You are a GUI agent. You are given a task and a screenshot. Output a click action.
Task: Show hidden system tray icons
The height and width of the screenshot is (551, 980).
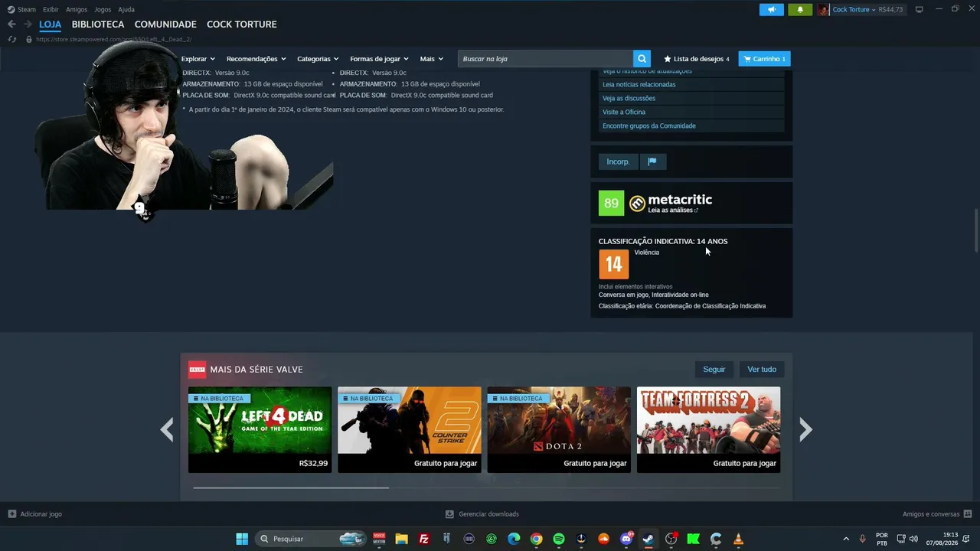click(x=846, y=539)
